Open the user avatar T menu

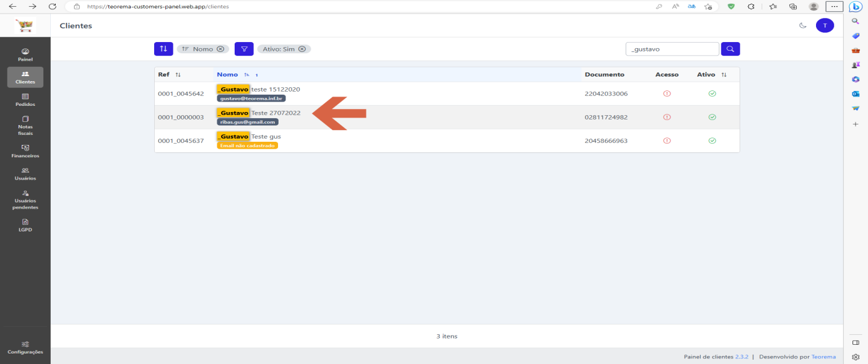(x=825, y=25)
